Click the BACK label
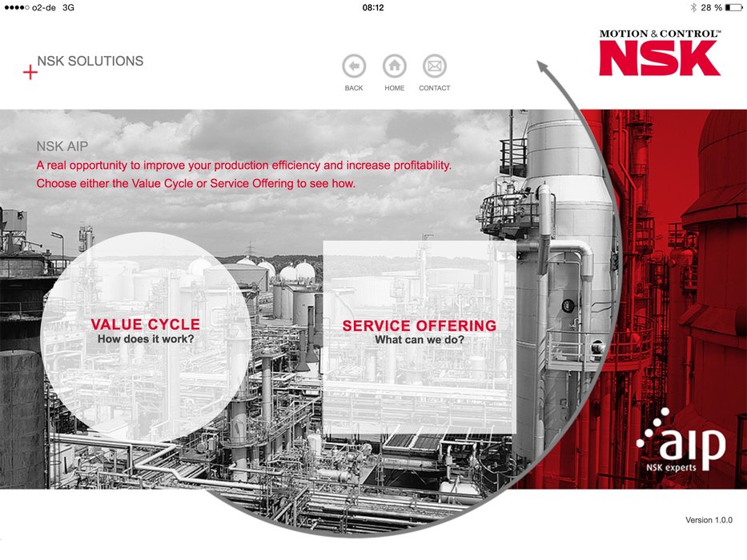747x560 pixels. (x=354, y=88)
